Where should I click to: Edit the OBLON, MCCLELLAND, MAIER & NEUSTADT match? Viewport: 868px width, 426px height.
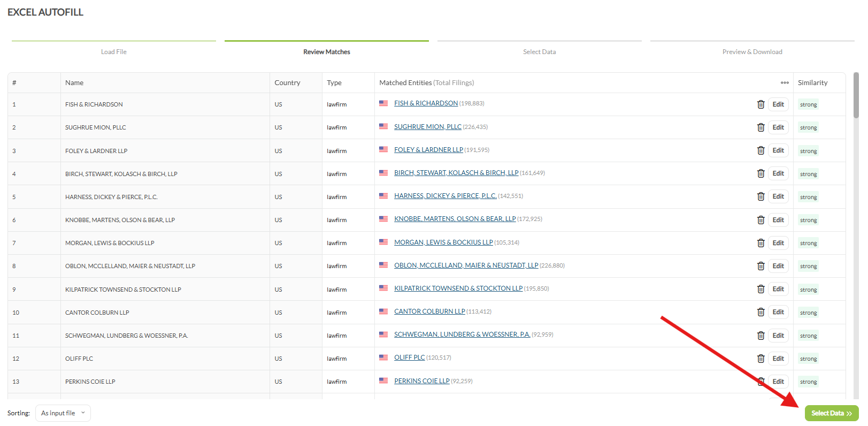pyautogui.click(x=778, y=266)
